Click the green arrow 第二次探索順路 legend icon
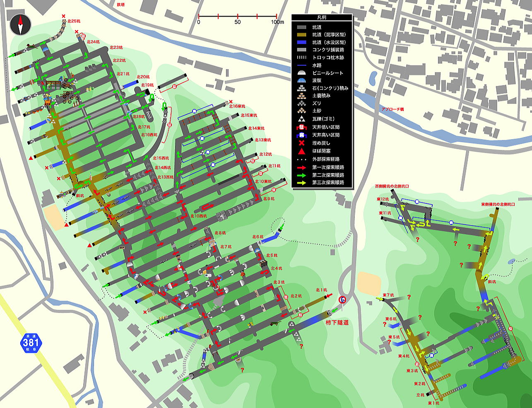 301,175
